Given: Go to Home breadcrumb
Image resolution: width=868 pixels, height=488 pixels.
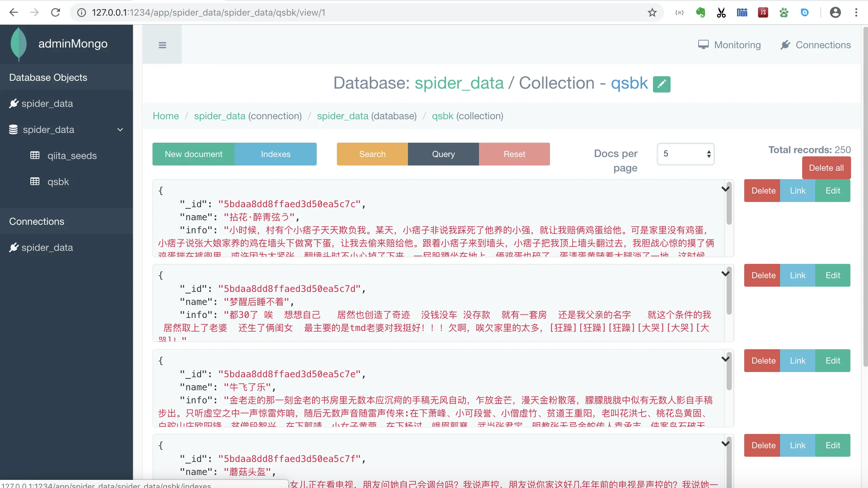Looking at the screenshot, I should pos(166,116).
